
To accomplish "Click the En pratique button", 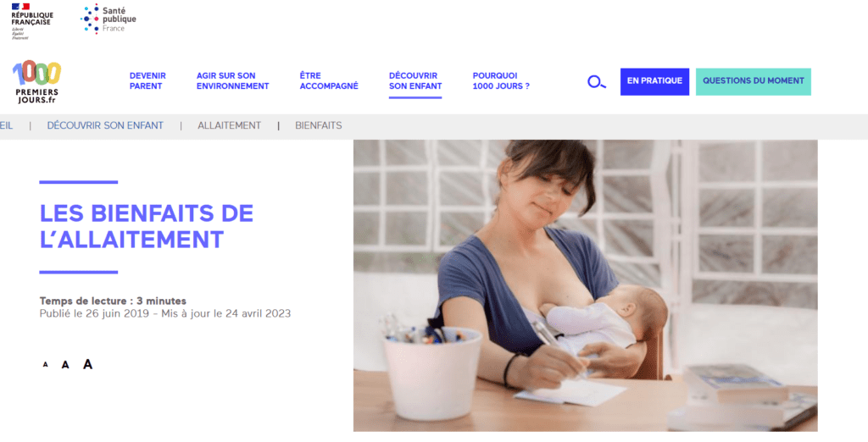I will (654, 81).
